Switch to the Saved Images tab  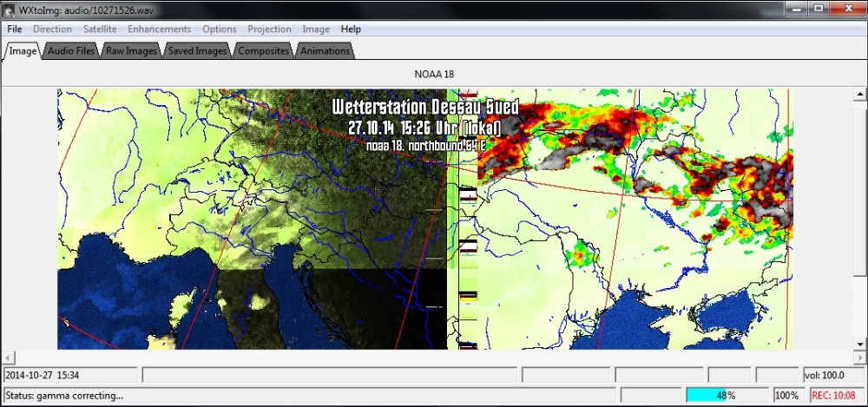[198, 51]
